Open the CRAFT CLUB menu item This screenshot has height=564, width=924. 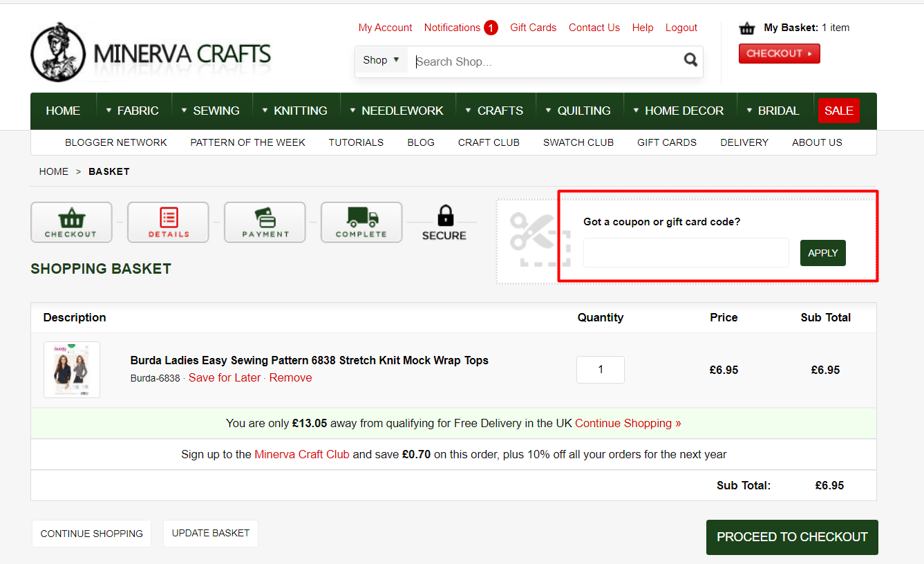coord(489,142)
